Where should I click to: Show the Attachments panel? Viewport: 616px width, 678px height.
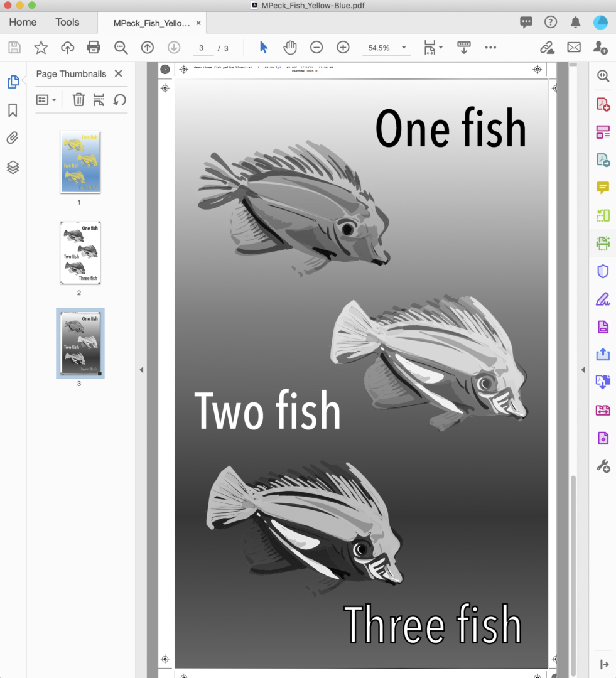[14, 138]
